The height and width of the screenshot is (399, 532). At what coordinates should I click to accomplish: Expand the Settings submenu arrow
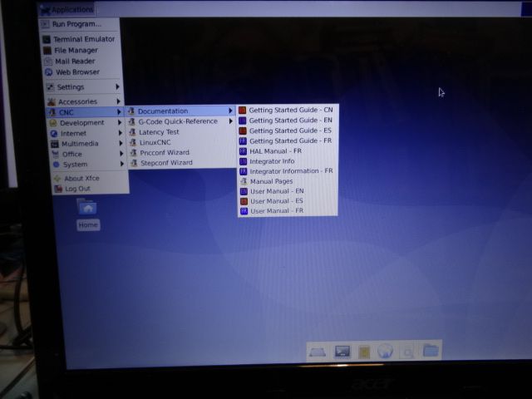point(117,86)
